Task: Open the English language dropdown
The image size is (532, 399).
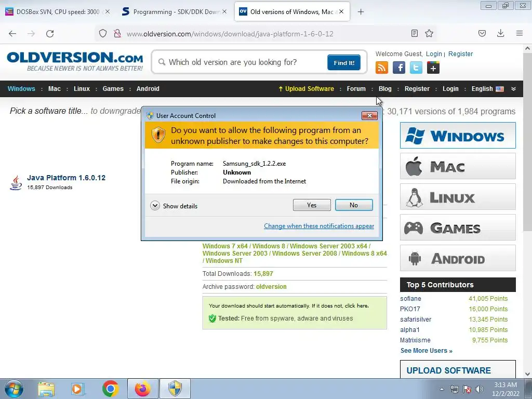Action: point(487,88)
